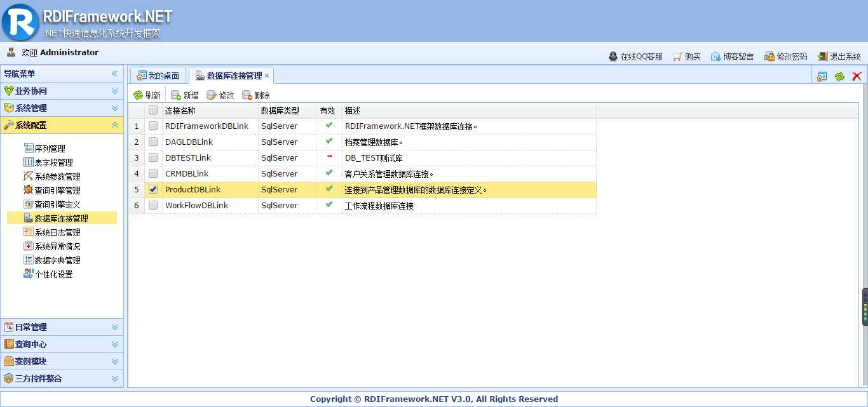868x407 pixels.
Task: Open 系统日志管理 in the sidebar tree
Action: click(x=58, y=232)
